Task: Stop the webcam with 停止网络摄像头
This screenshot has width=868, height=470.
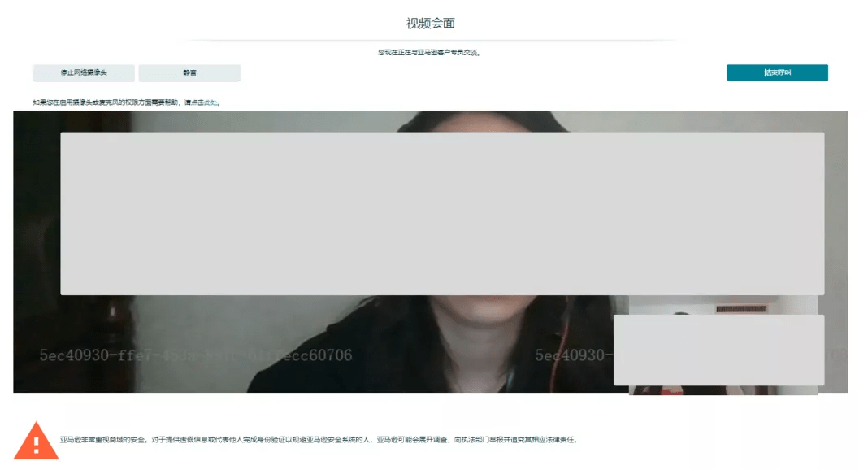Action: tap(84, 73)
